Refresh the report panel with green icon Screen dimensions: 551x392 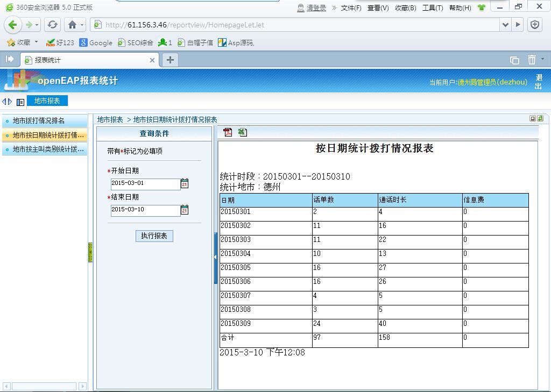pyautogui.click(x=540, y=119)
